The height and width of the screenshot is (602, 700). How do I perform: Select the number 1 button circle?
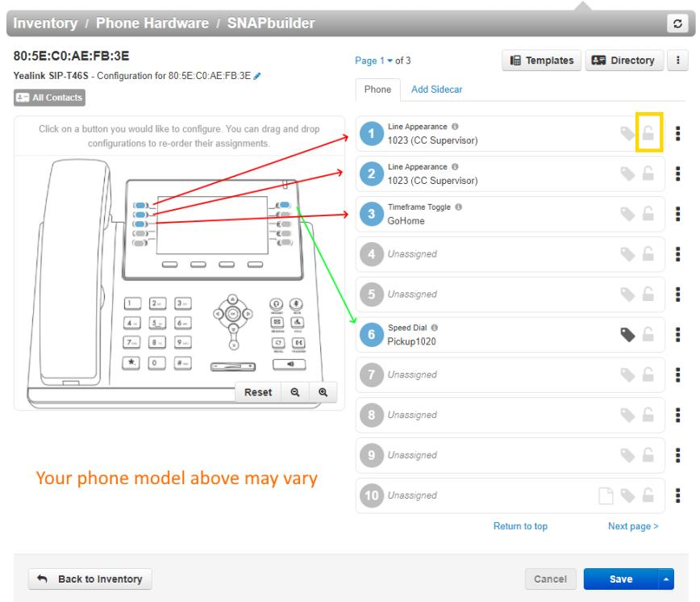[372, 133]
